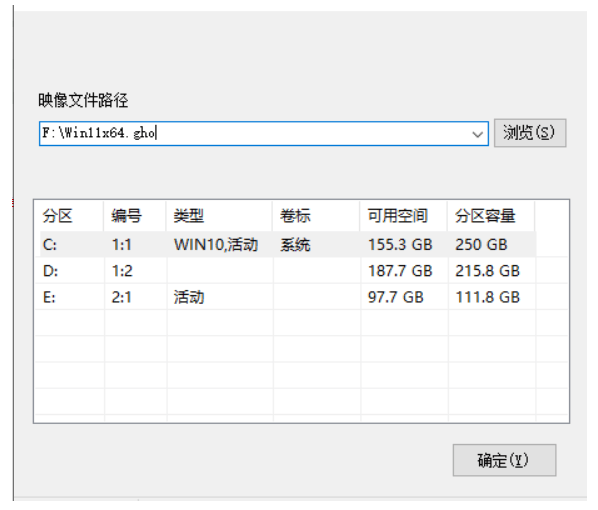The width and height of the screenshot is (598, 510).
Task: Click the 系统 volume label cell
Action: click(295, 245)
